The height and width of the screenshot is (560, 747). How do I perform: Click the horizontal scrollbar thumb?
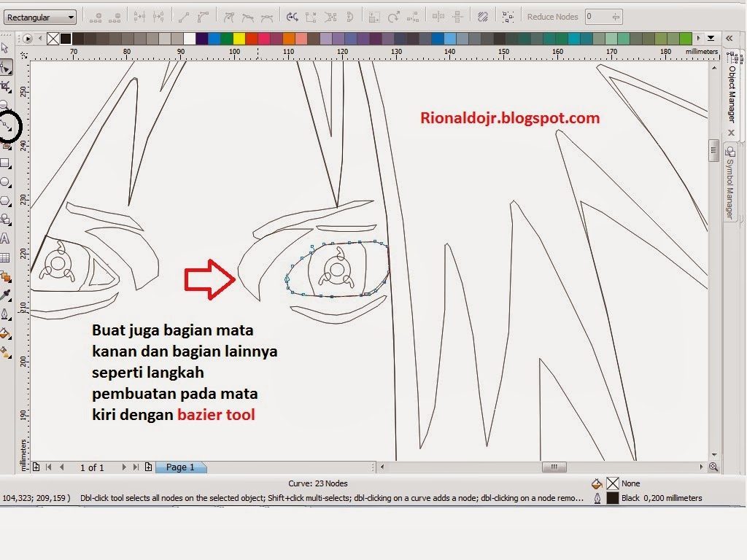[554, 467]
